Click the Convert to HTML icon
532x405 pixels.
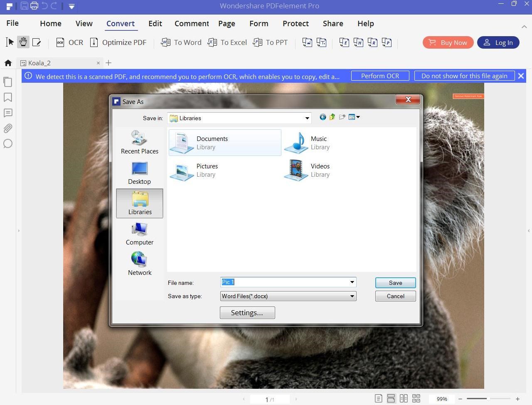(x=358, y=42)
